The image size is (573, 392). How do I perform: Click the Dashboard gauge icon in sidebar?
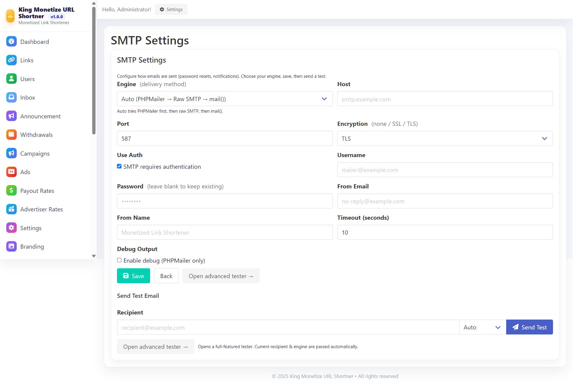pyautogui.click(x=11, y=41)
